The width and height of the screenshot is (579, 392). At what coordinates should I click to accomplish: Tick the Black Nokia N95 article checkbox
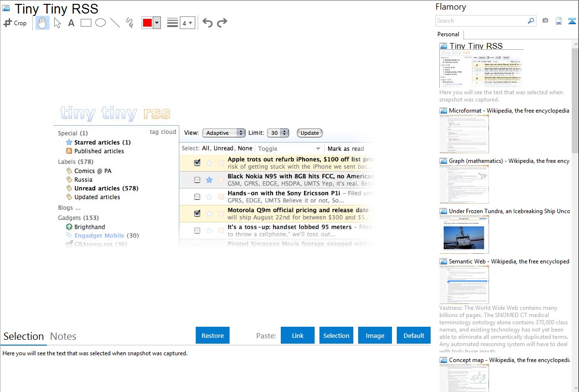click(x=197, y=180)
